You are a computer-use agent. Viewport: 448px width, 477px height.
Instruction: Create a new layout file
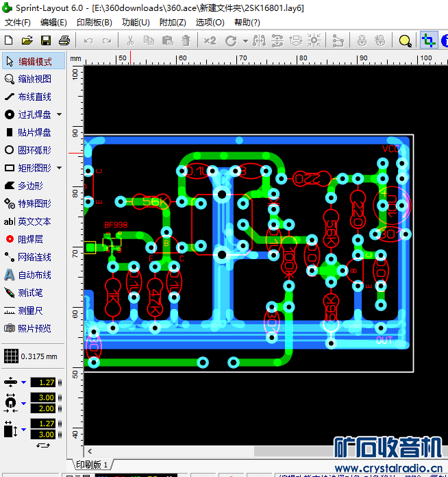(9, 40)
